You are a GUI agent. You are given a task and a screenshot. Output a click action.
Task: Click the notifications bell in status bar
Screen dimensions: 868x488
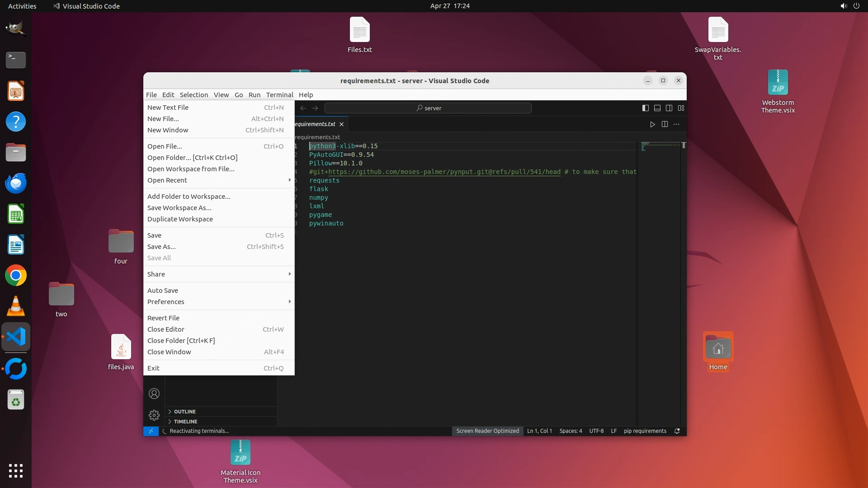click(x=677, y=431)
